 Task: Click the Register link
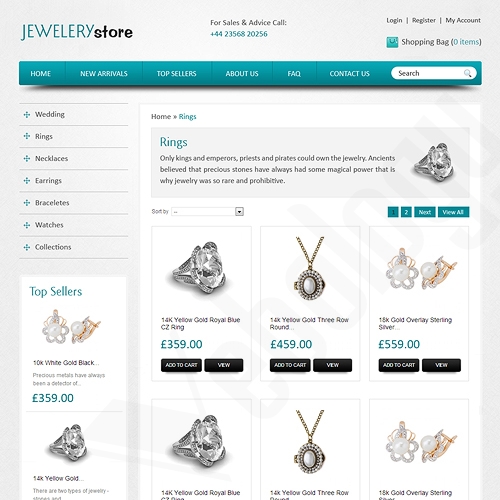pyautogui.click(x=424, y=20)
